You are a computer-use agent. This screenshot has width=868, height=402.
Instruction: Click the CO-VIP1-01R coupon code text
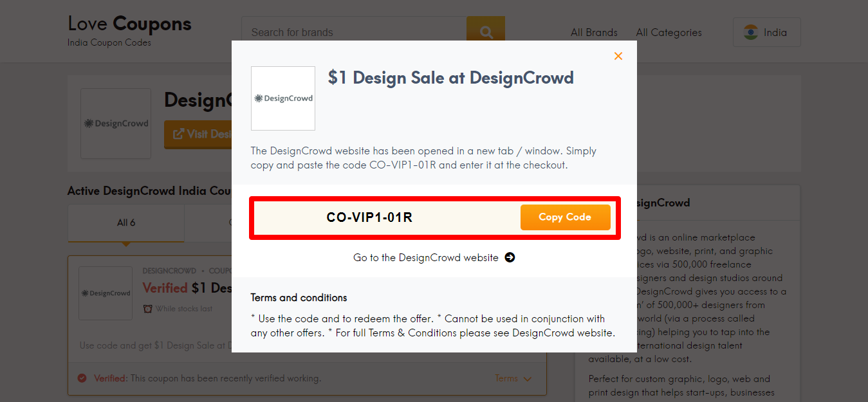(x=369, y=217)
